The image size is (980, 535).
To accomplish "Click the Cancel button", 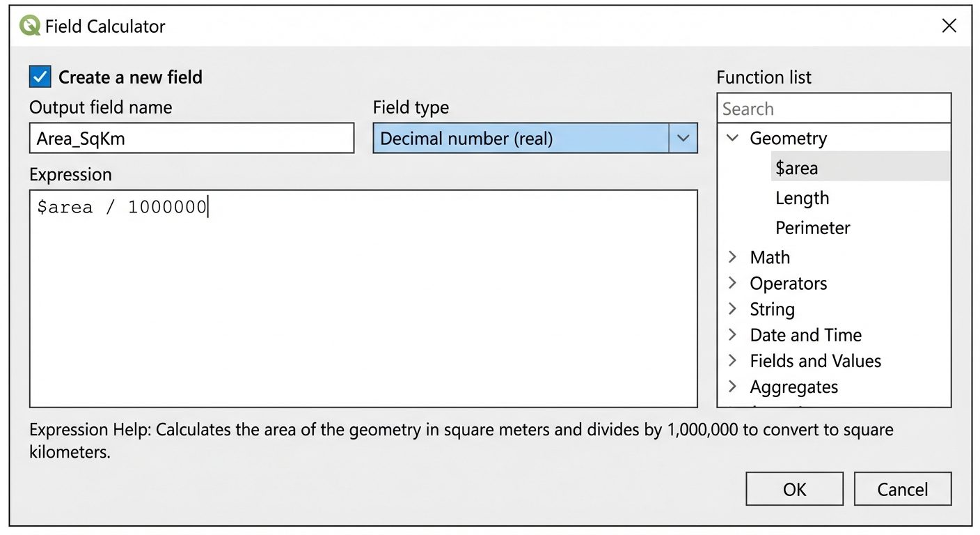I will (x=902, y=488).
